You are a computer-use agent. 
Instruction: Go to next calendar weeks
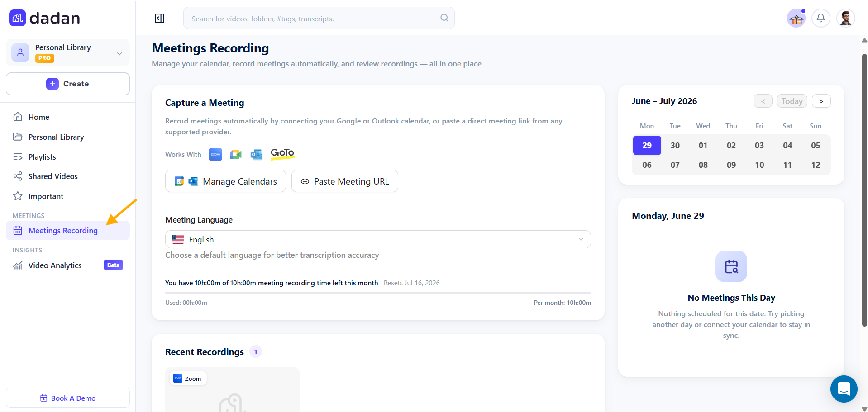click(x=821, y=101)
